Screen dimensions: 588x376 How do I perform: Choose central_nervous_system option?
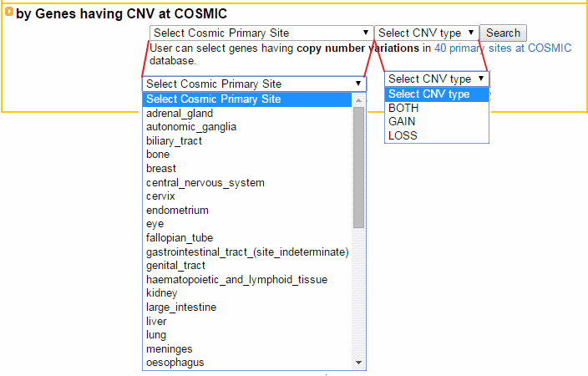click(x=246, y=183)
